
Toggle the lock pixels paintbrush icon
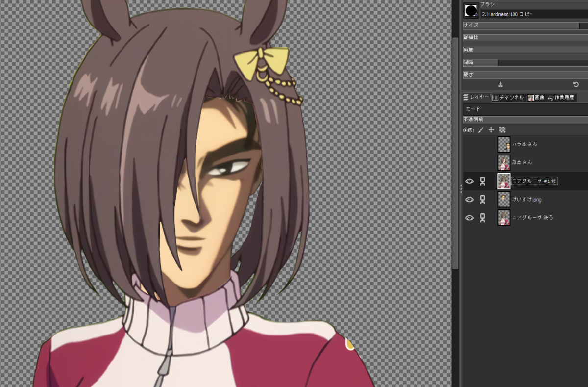coord(481,129)
